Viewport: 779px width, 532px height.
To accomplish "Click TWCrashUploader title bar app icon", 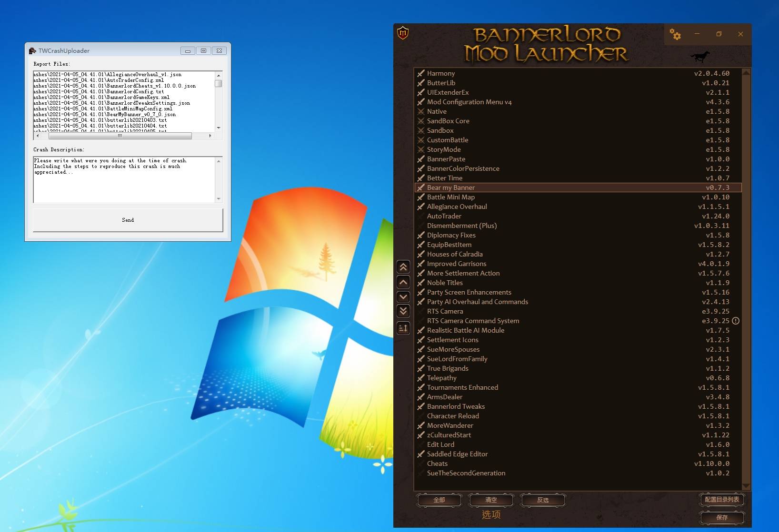I will (32, 50).
